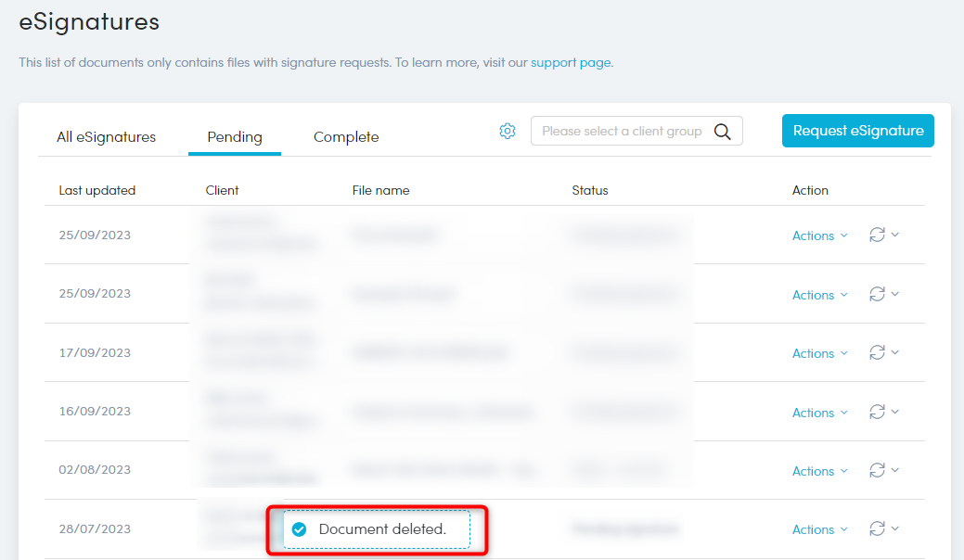The width and height of the screenshot is (964, 560).
Task: Select the Pending tab
Action: (x=235, y=136)
